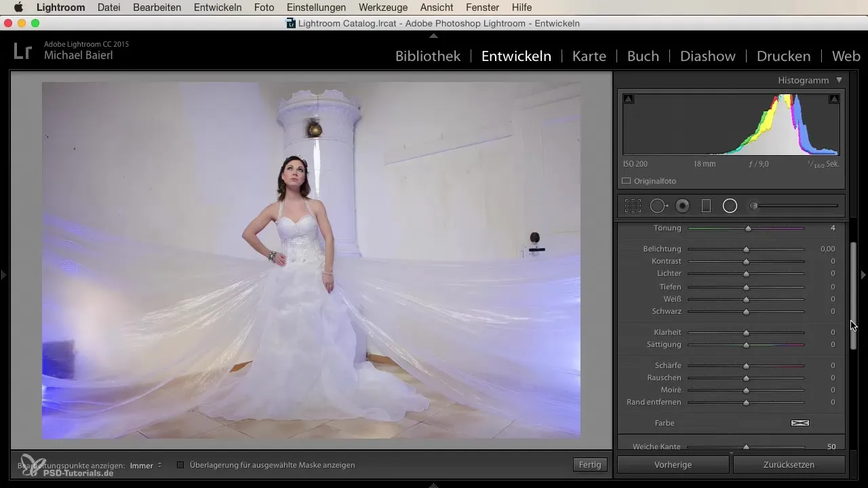Switch to the Bibliothek module
The height and width of the screenshot is (488, 868).
click(x=428, y=56)
